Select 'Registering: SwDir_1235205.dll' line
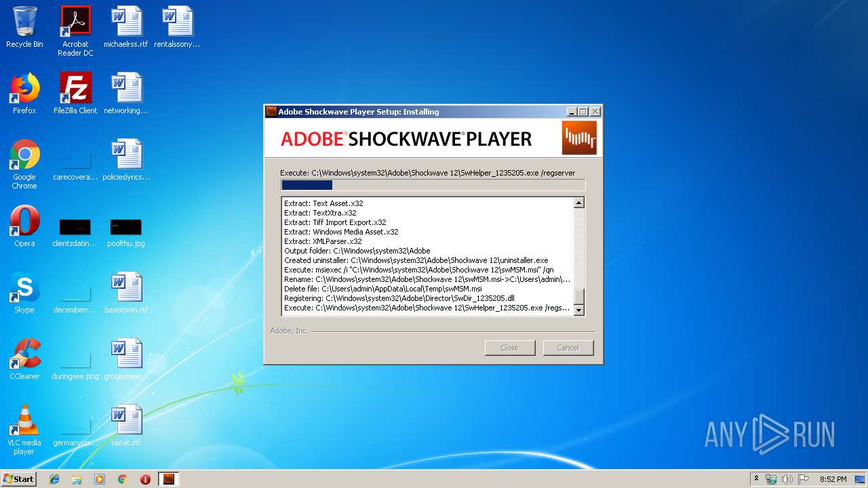Screen dimensions: 868x488 399,298
